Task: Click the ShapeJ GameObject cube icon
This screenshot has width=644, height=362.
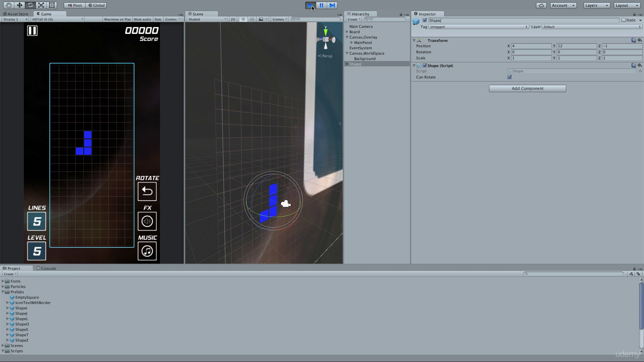Action: (416, 21)
